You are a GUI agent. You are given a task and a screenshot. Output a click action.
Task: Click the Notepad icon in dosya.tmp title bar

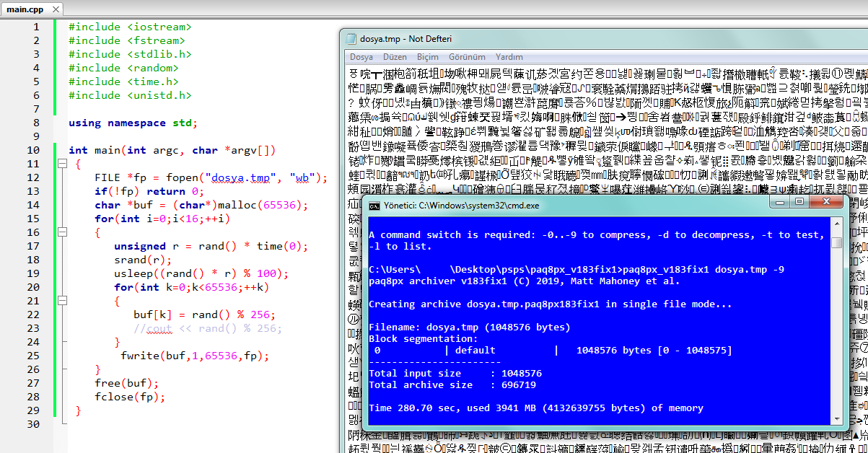(351, 39)
